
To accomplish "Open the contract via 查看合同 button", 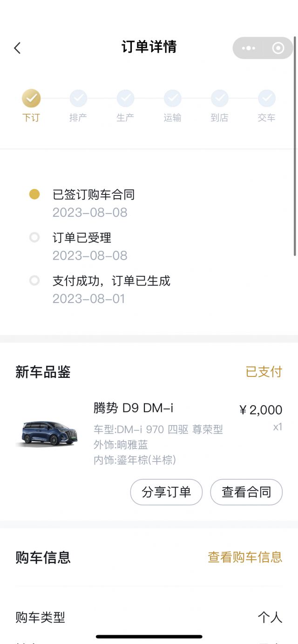I will coord(246,492).
